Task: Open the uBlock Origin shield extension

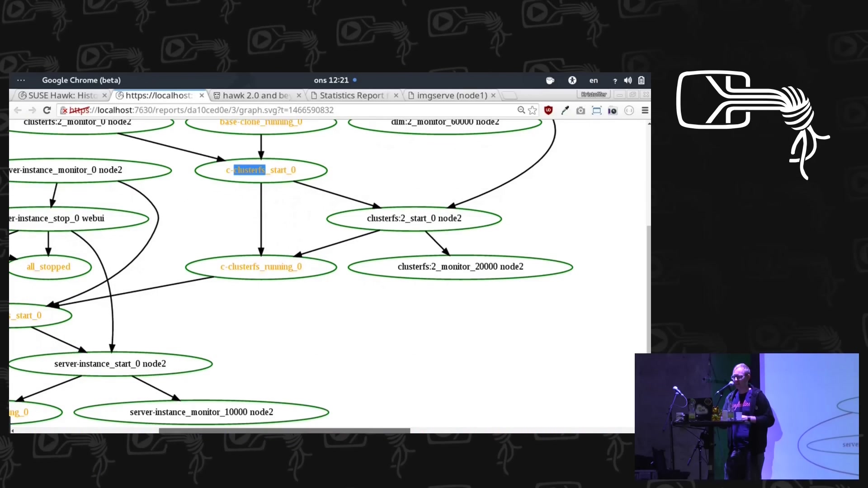Action: 548,110
